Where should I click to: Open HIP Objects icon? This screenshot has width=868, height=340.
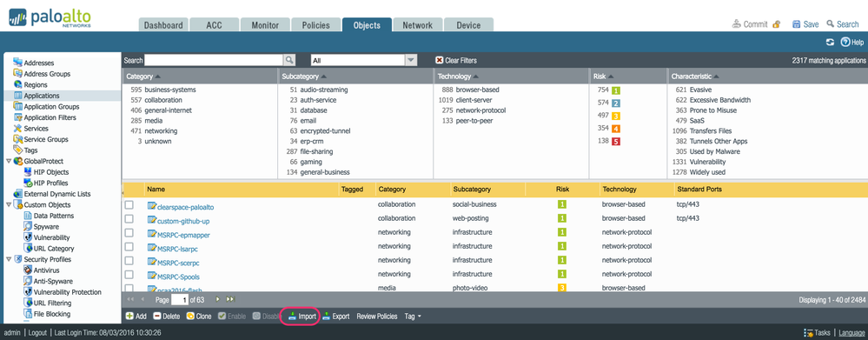28,172
